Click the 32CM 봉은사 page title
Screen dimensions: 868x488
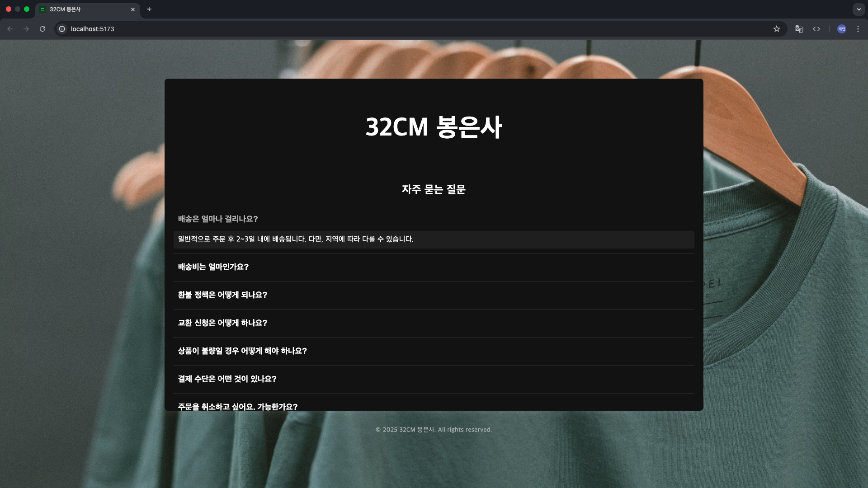(x=434, y=127)
